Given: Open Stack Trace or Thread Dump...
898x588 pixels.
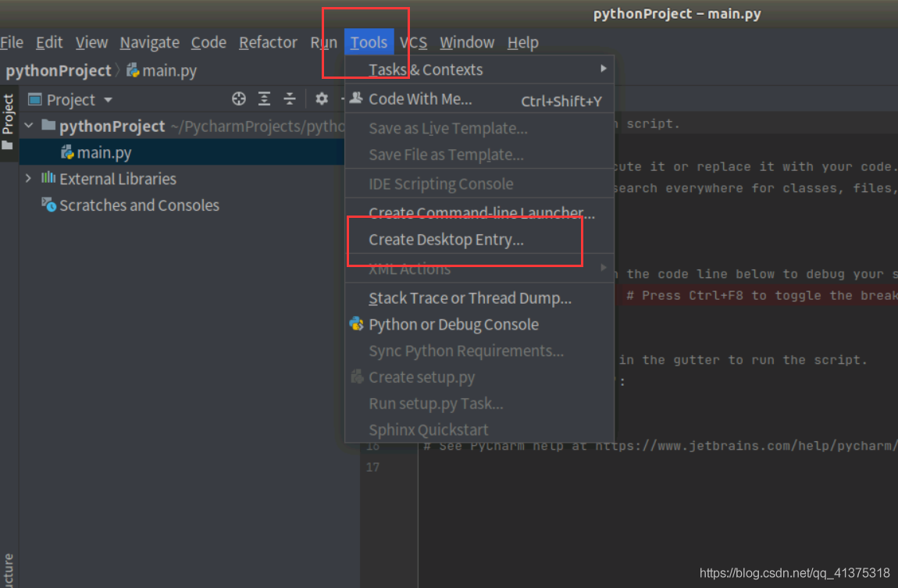Looking at the screenshot, I should pyautogui.click(x=479, y=298).
